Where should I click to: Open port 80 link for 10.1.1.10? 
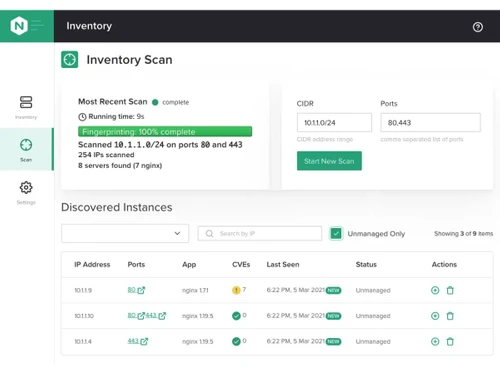point(136,315)
